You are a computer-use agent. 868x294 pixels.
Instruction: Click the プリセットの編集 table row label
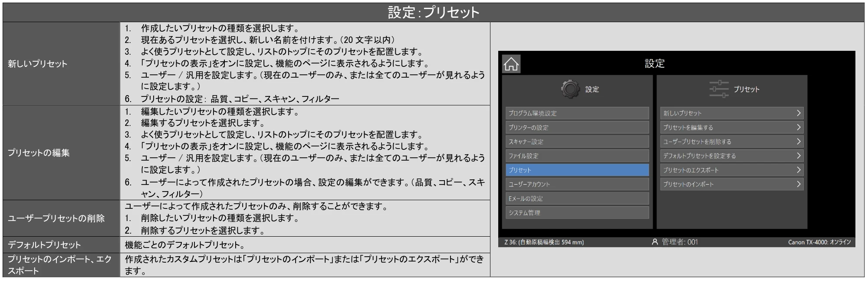pos(39,153)
